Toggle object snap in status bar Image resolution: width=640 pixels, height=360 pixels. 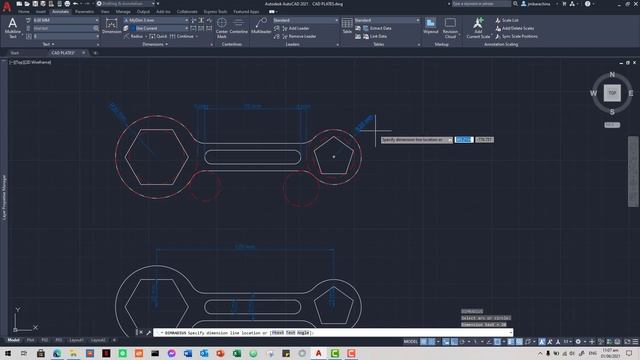(x=497, y=342)
